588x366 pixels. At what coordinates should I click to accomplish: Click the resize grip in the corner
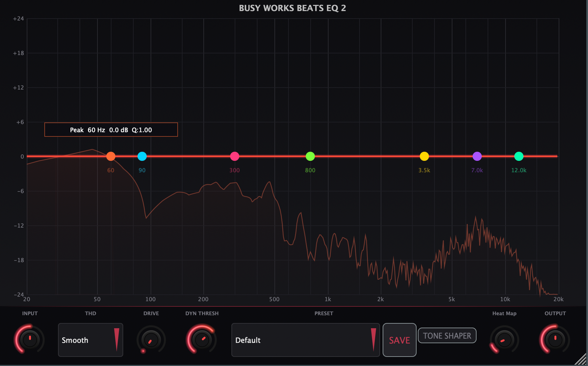click(x=581, y=359)
